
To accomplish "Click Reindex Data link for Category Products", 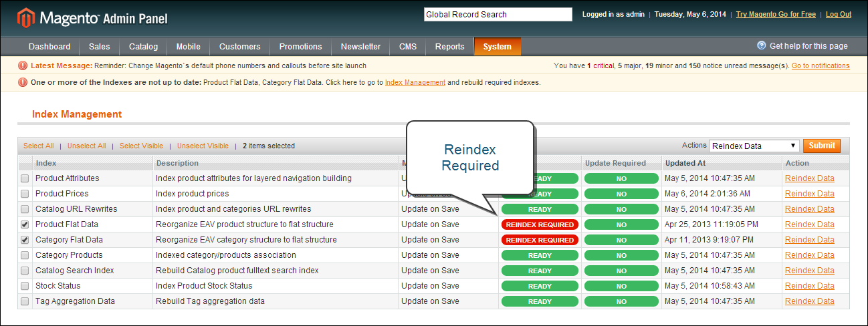I will click(x=810, y=255).
